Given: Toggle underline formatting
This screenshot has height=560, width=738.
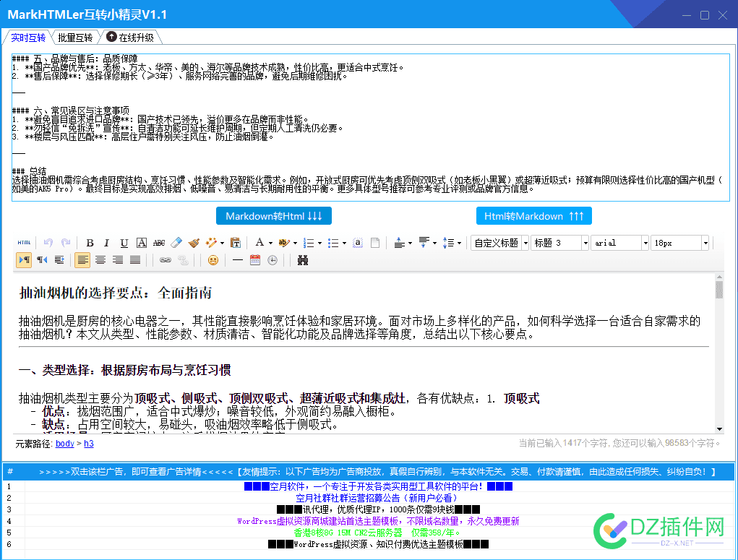Looking at the screenshot, I should pos(124,243).
